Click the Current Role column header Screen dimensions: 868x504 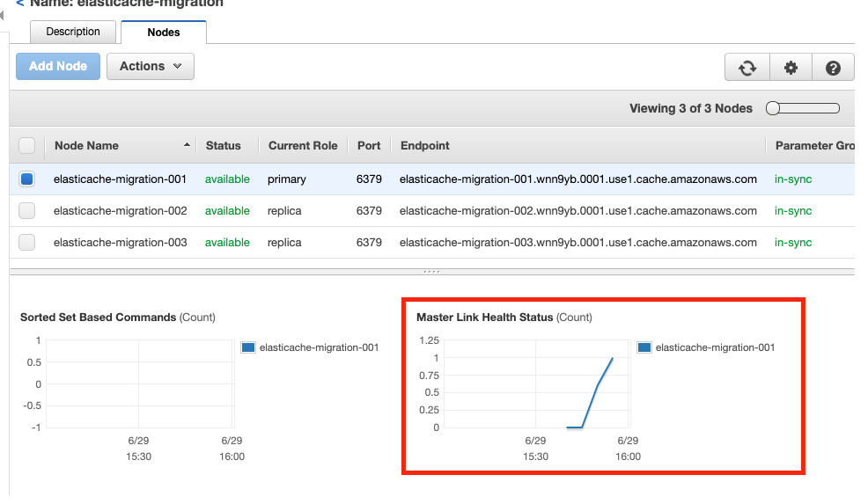(x=303, y=145)
